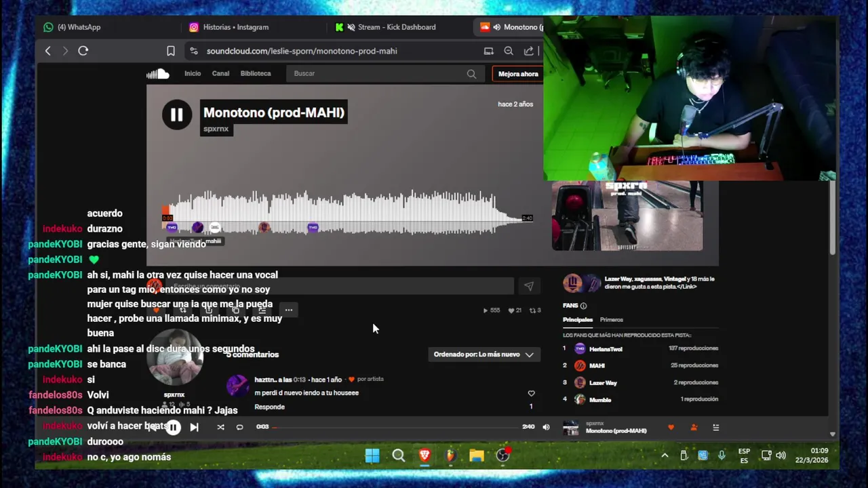Open the ESP language switcher
This screenshot has height=488, width=868.
coord(744,455)
